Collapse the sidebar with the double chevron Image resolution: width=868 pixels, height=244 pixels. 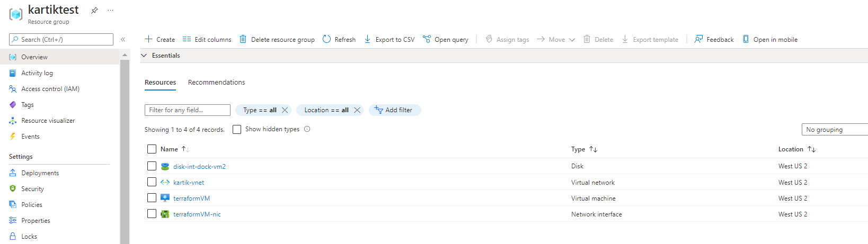[123, 39]
